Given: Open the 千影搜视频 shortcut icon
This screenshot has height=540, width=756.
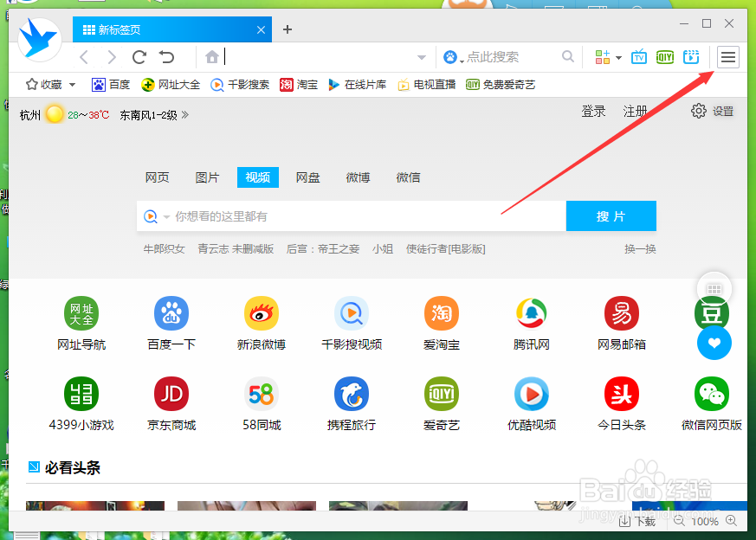Looking at the screenshot, I should click(352, 313).
